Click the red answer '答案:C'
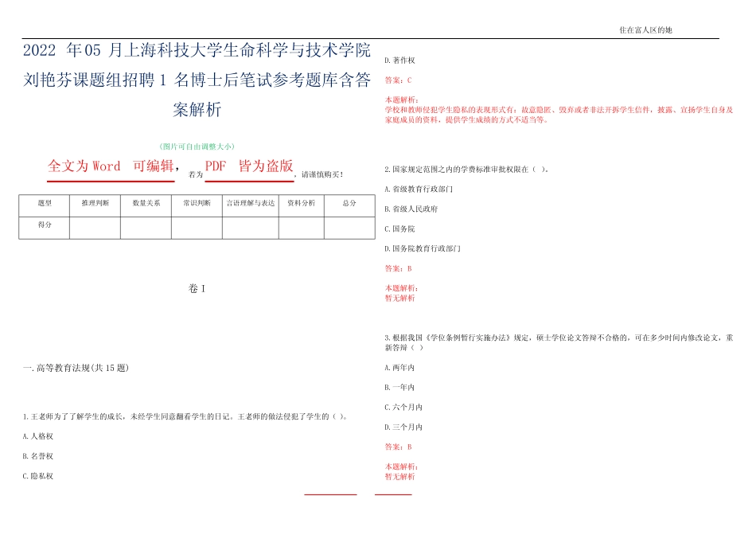This screenshot has height=535, width=756. coord(398,80)
